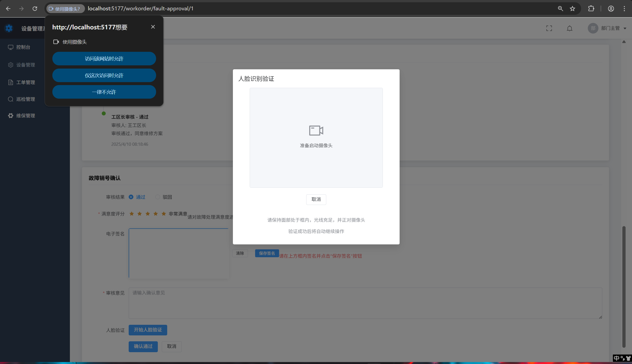The width and height of the screenshot is (632, 364).
Task: Click the zoom magnifier icon in address bar
Action: [560, 8]
